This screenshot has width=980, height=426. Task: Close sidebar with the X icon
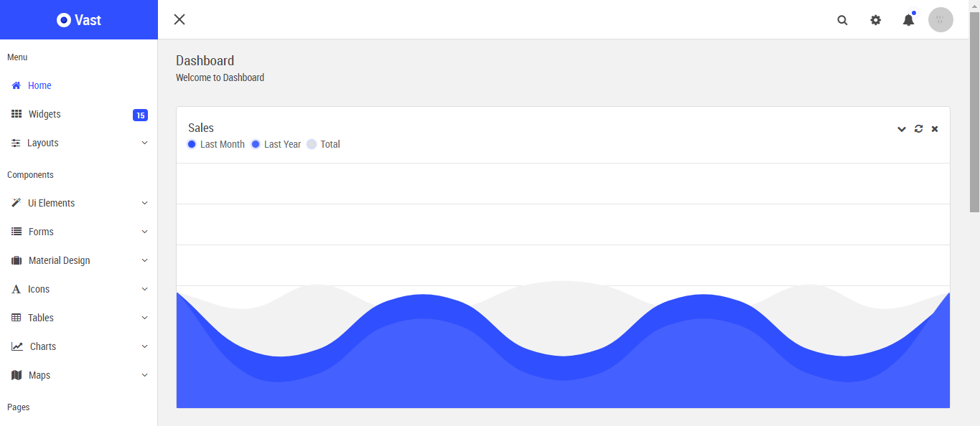click(179, 19)
